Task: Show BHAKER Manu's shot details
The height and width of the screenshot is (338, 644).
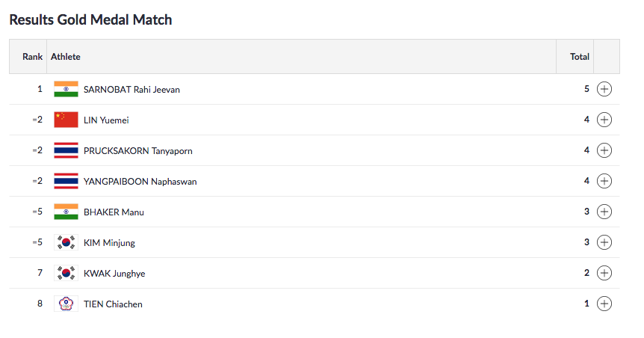Action: click(604, 212)
